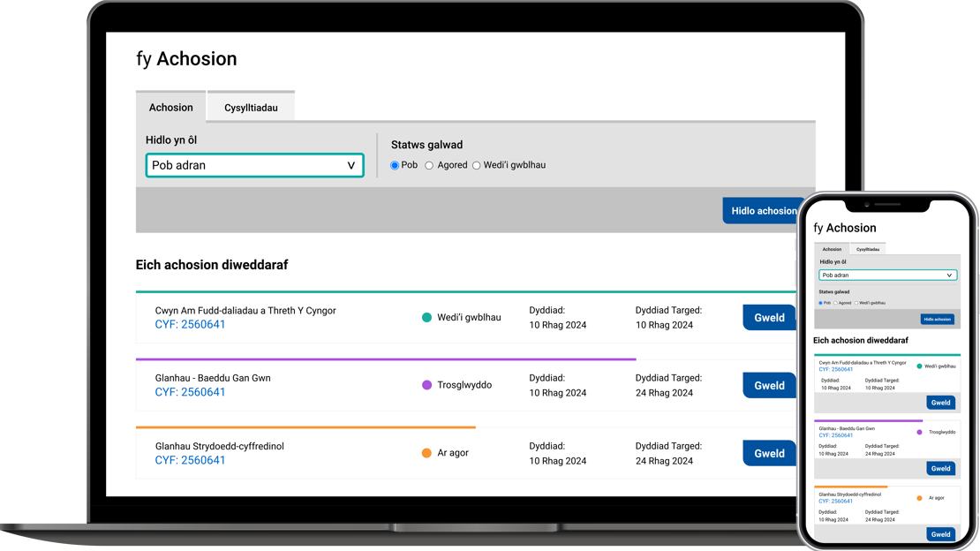Click purple progress bar above Glanhau - Baeddu on laptop
The height and width of the screenshot is (551, 980).
pyautogui.click(x=385, y=359)
